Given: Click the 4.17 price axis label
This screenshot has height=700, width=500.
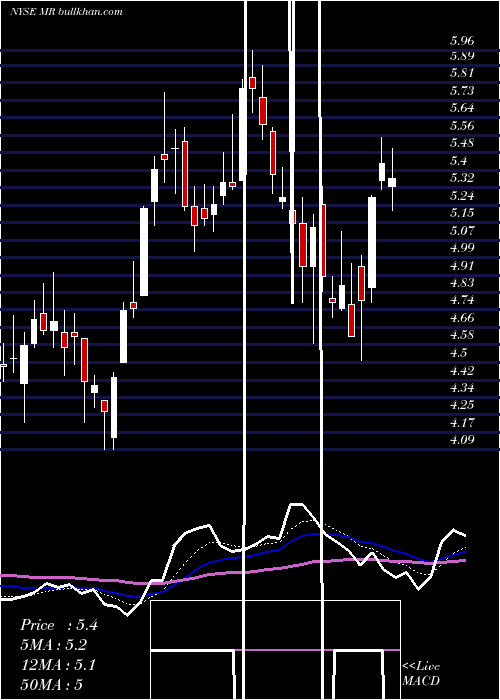Looking at the screenshot, I should point(462,423).
